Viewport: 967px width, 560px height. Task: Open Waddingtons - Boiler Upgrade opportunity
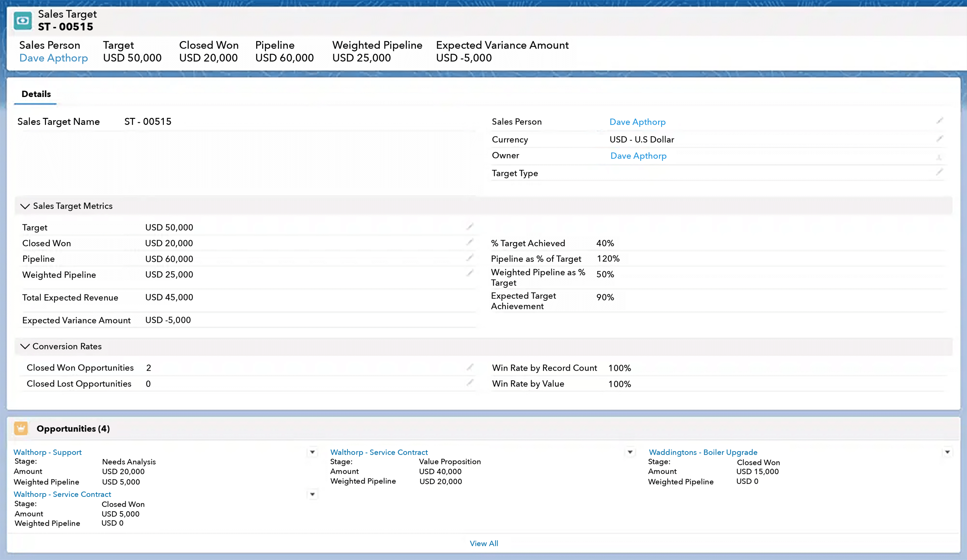point(703,452)
